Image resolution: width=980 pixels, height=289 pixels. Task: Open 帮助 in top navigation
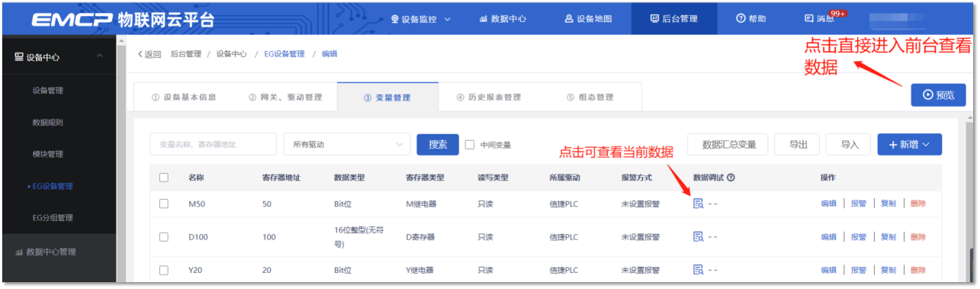tap(750, 19)
